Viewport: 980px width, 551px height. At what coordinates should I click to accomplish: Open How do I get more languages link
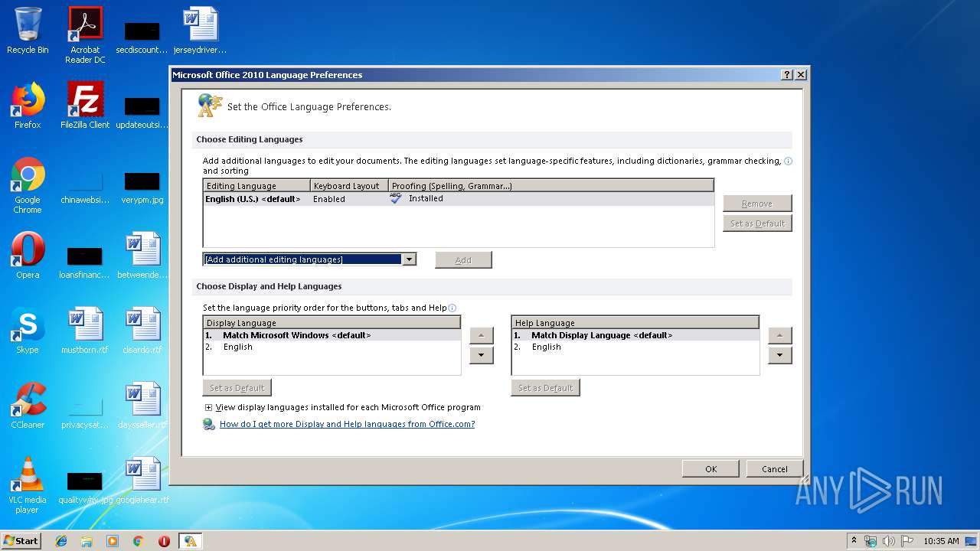pyautogui.click(x=347, y=424)
